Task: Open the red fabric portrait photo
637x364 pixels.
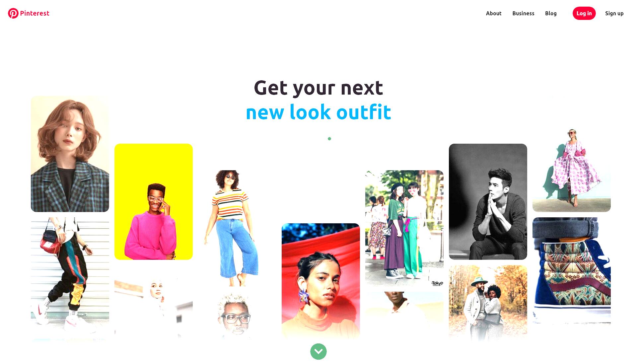Action: click(321, 281)
